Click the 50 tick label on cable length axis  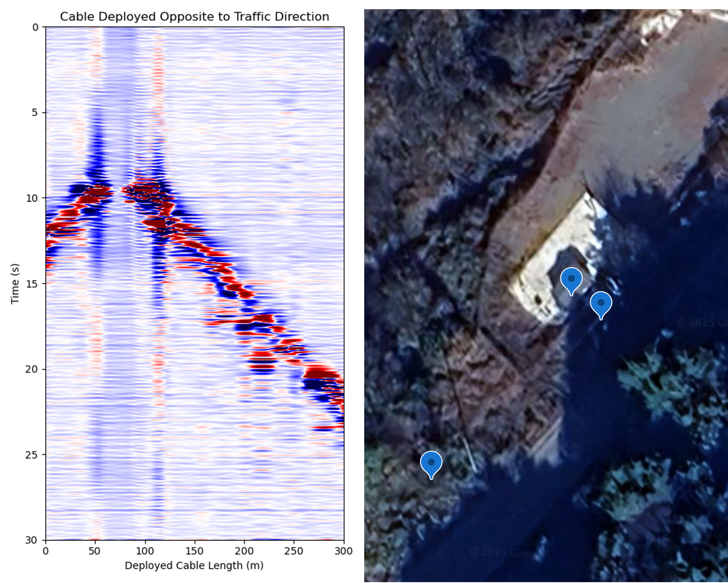pyautogui.click(x=95, y=551)
